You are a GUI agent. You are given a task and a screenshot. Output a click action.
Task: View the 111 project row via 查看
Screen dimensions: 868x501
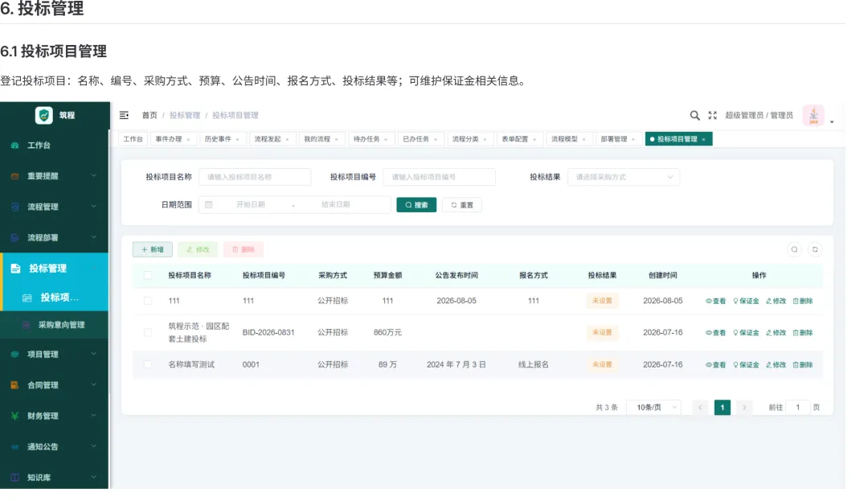tap(715, 301)
